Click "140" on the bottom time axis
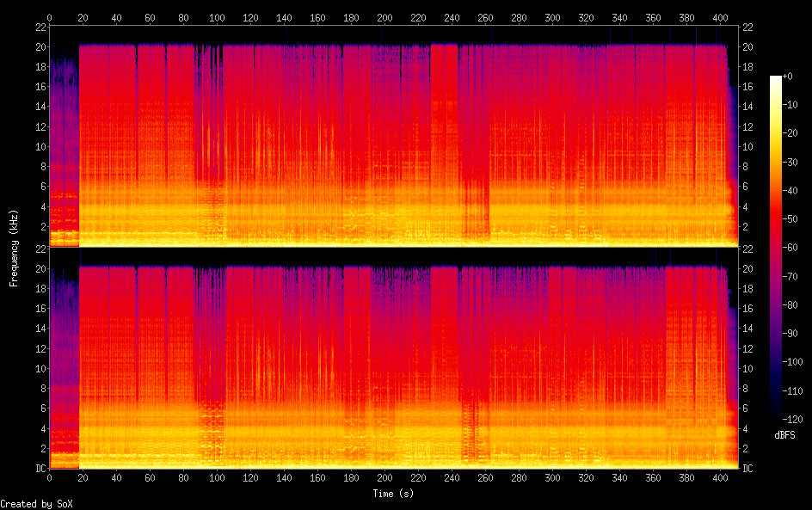812x510 pixels. (x=285, y=478)
